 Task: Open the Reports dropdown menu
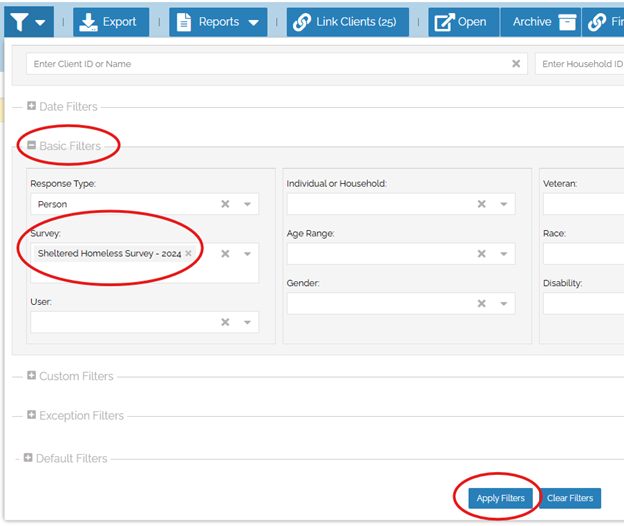pos(218,21)
